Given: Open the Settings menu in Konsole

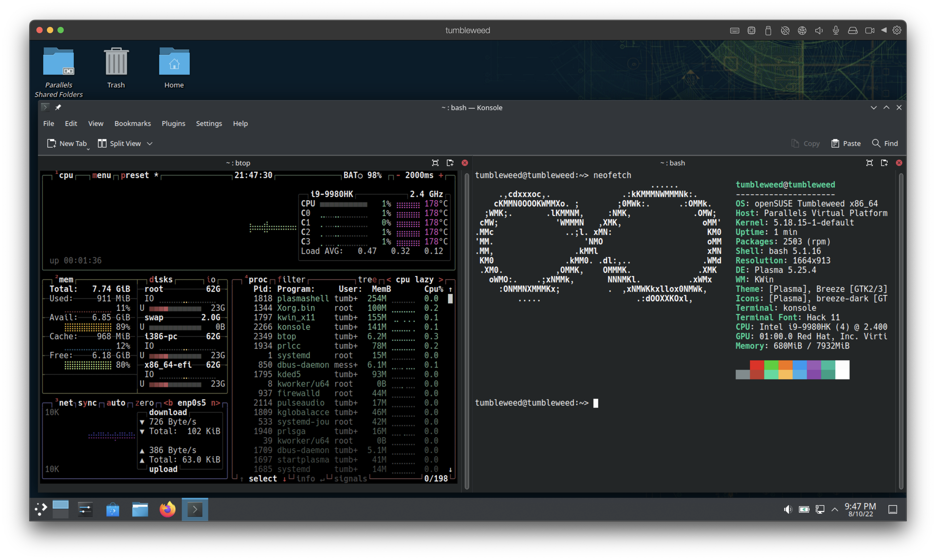Looking at the screenshot, I should coord(209,123).
